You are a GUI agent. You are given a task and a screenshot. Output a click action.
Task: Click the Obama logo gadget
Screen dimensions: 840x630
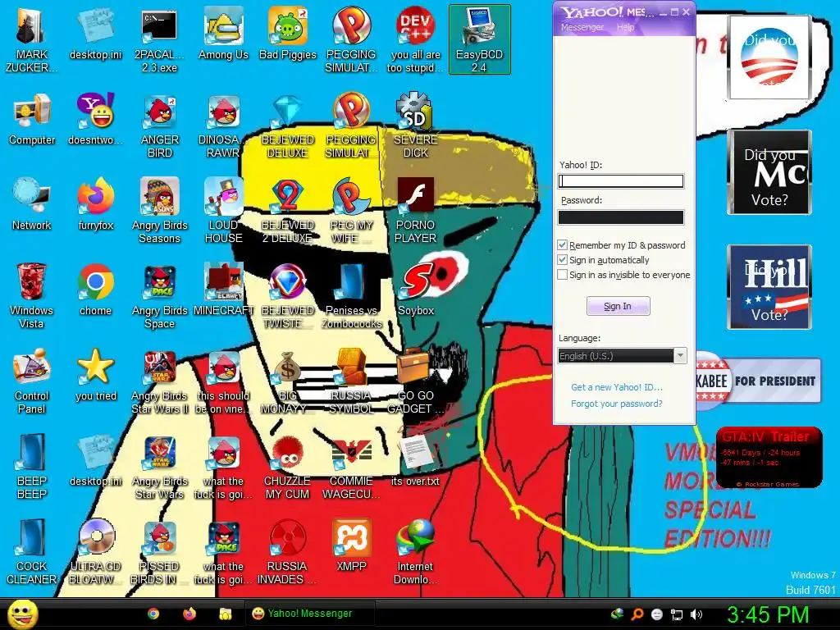(x=769, y=57)
